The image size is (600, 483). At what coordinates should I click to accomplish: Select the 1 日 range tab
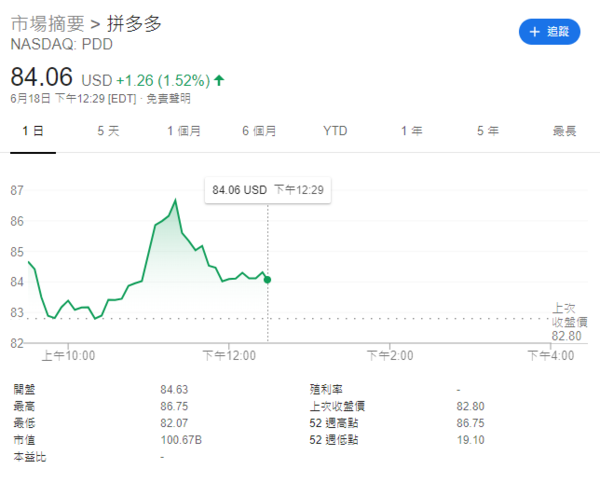pyautogui.click(x=33, y=131)
